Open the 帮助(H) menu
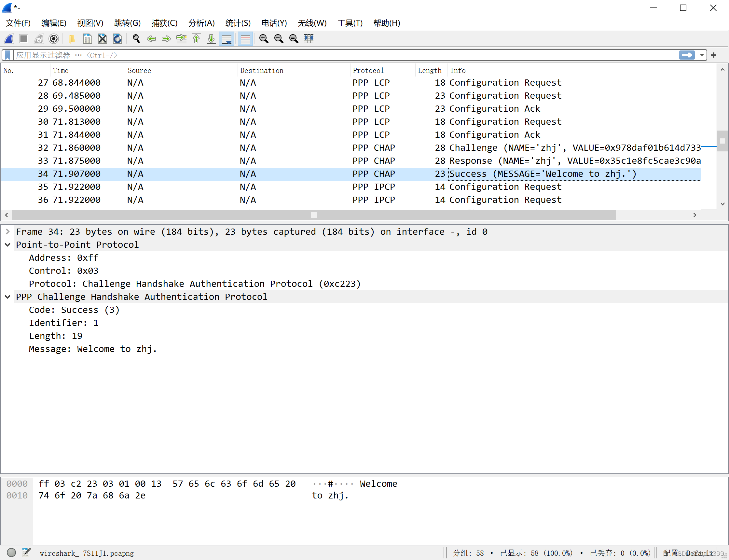The width and height of the screenshot is (729, 560). click(x=387, y=23)
